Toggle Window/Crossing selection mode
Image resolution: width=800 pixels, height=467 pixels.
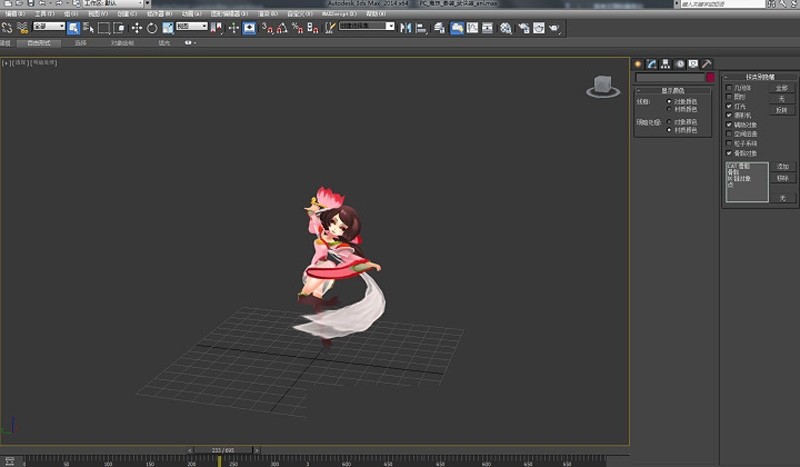(x=119, y=28)
